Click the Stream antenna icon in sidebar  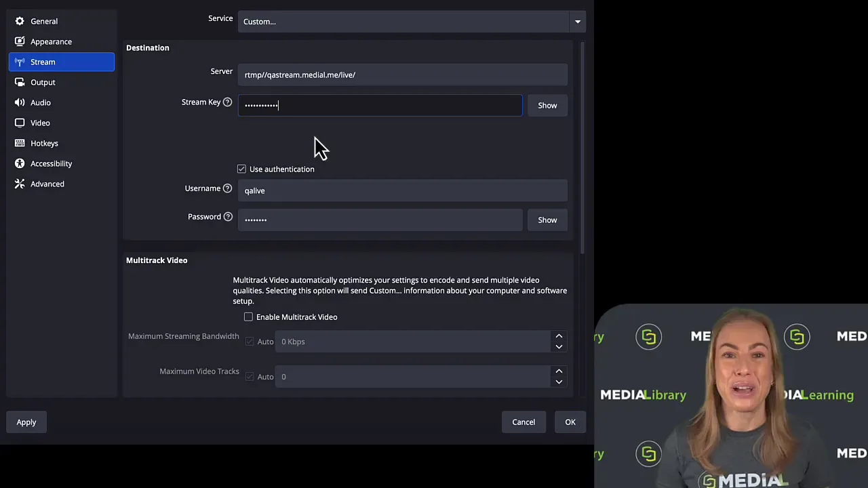(20, 62)
